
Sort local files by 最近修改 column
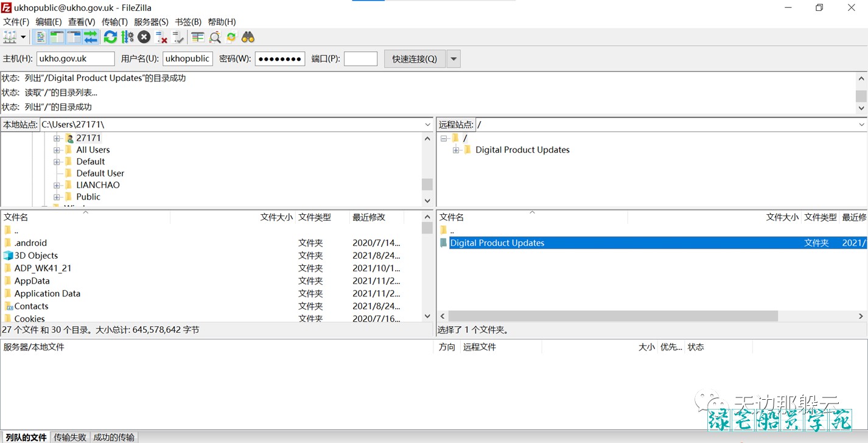tap(369, 217)
